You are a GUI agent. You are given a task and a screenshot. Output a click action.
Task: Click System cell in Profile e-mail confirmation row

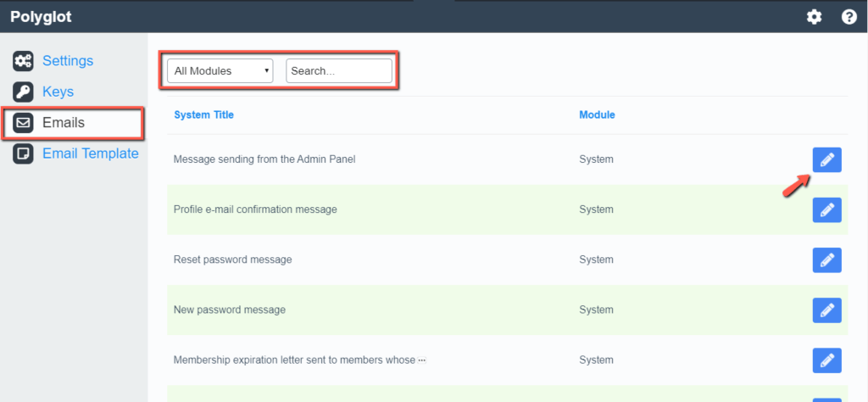[x=596, y=209]
